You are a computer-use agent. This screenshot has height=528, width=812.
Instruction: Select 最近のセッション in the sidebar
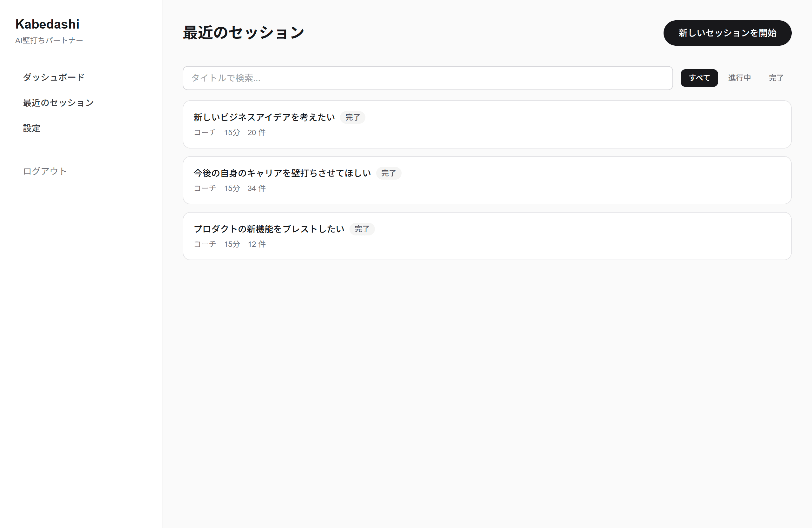pos(58,102)
